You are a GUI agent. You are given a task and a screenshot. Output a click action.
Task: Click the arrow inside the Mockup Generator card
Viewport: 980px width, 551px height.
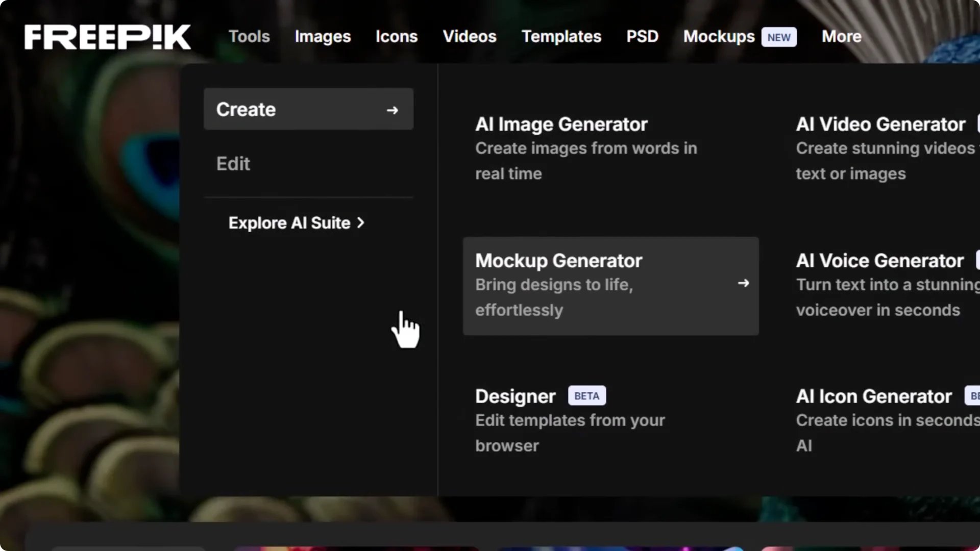[744, 284]
